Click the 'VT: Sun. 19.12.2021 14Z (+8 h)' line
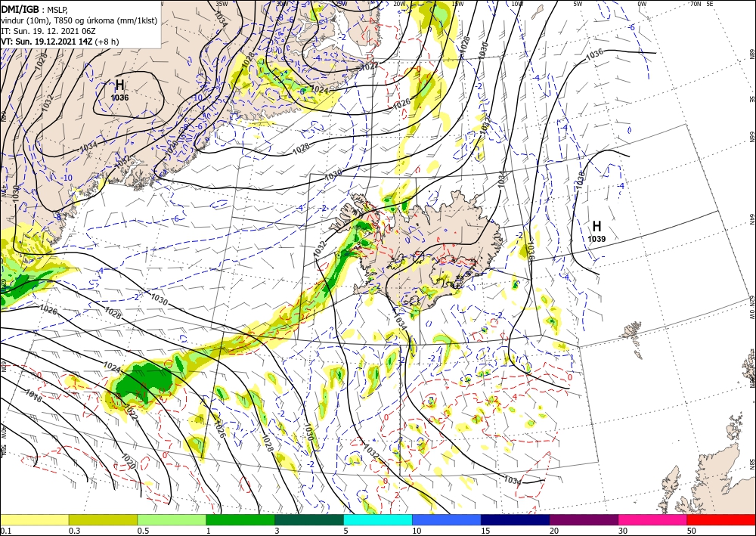 click(x=60, y=42)
